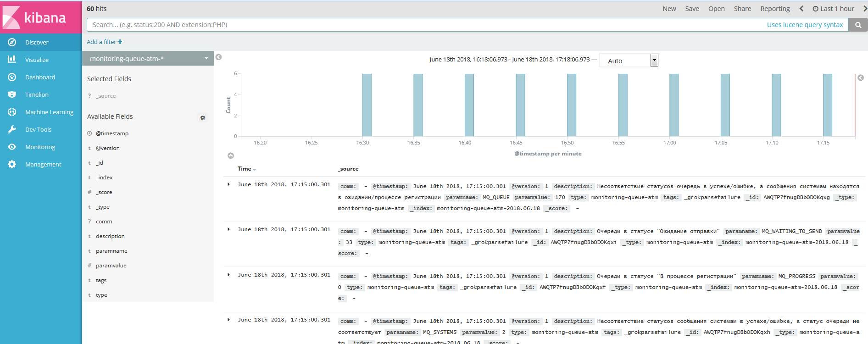Sort by Time column header
The height and width of the screenshot is (344, 868).
[247, 169]
